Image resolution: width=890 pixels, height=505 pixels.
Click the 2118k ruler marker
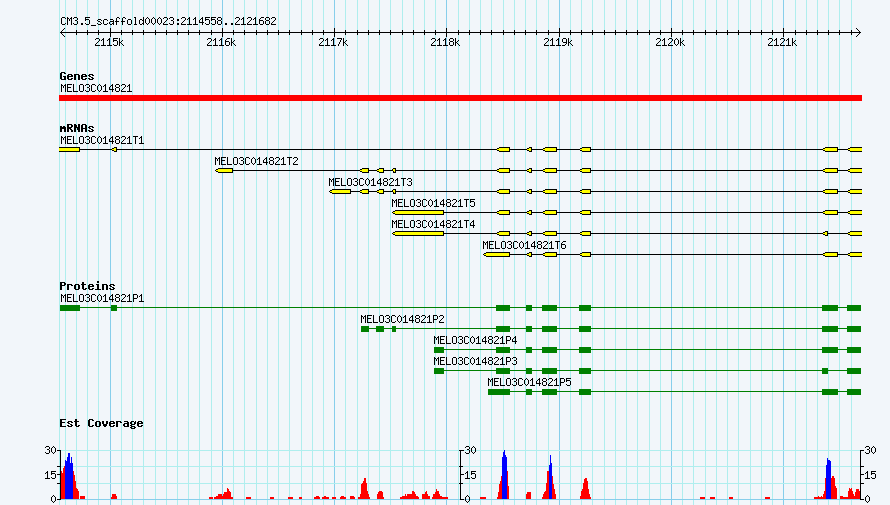tap(445, 43)
